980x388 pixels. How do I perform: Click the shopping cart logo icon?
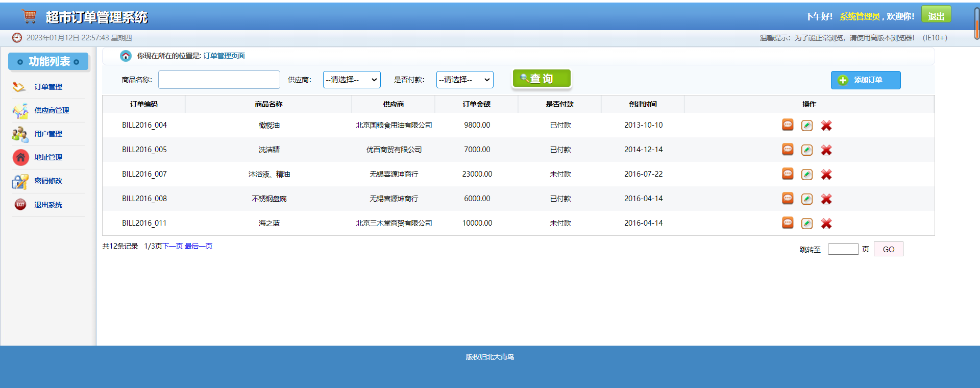[x=29, y=16]
